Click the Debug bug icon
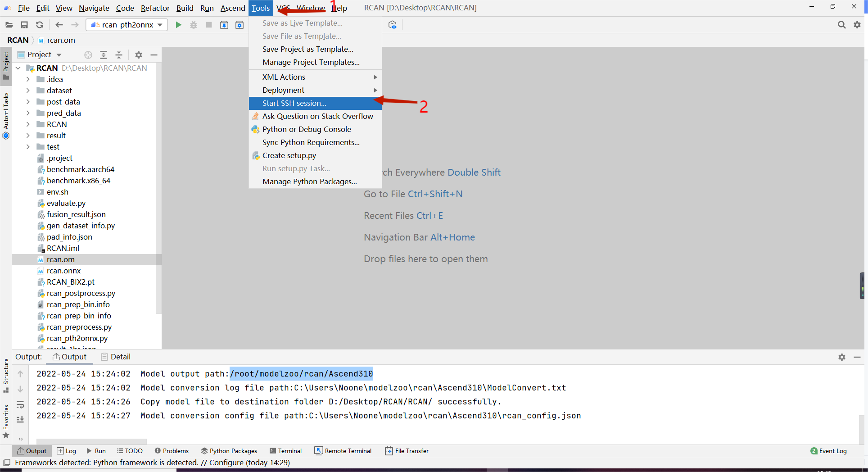Screen dimensions: 868x472 (194, 25)
